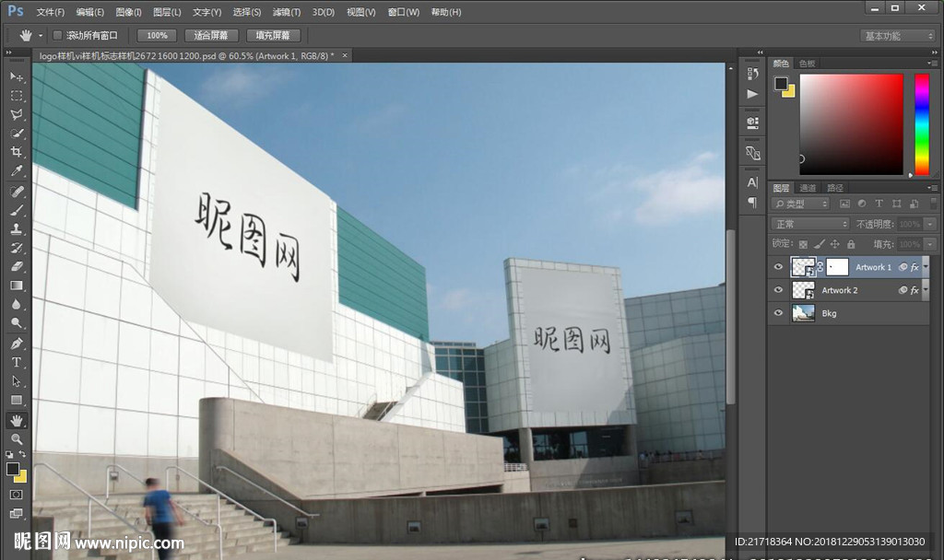Hide the Artwork 1 layer
The image size is (944, 560).
tap(778, 267)
